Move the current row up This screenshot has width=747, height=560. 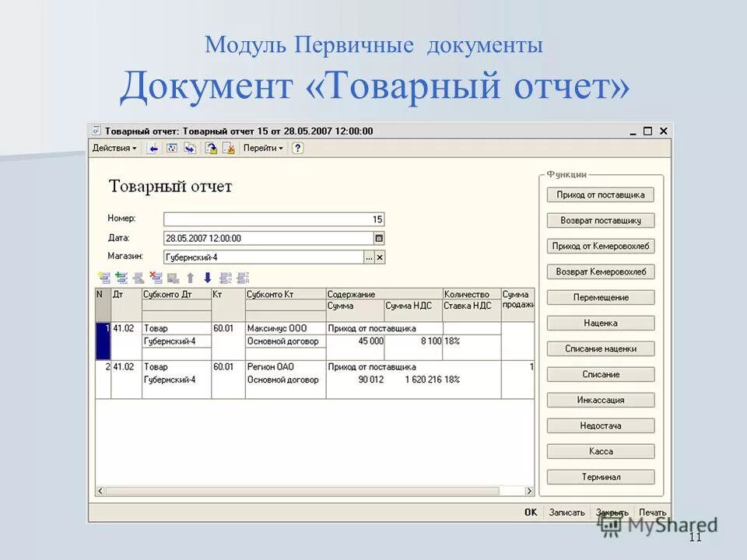click(x=190, y=277)
